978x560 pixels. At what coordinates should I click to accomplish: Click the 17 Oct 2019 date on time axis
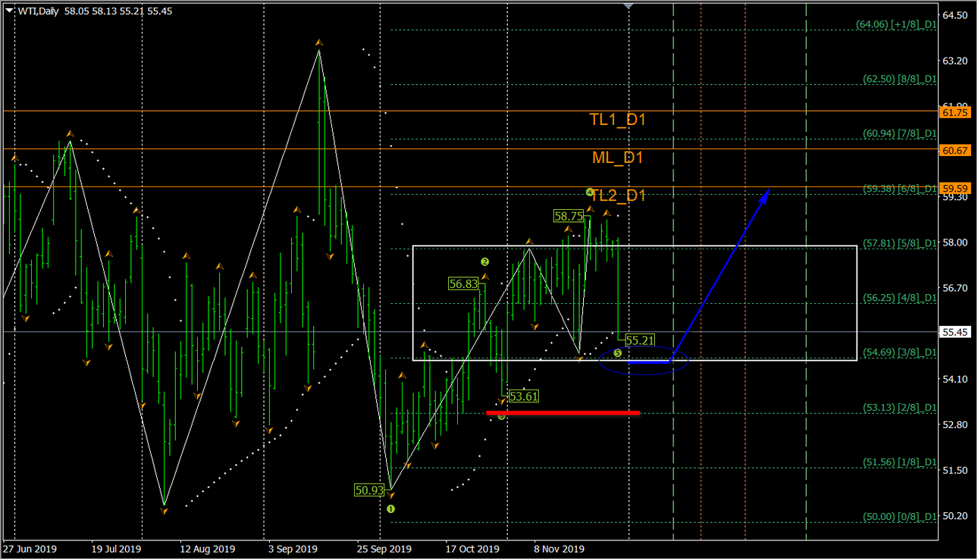(x=472, y=549)
